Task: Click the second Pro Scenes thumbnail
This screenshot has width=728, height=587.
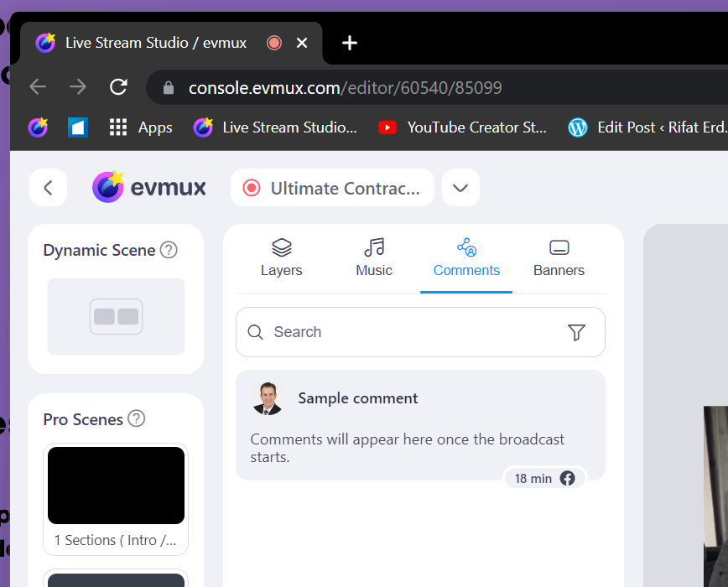Action: tap(116, 579)
